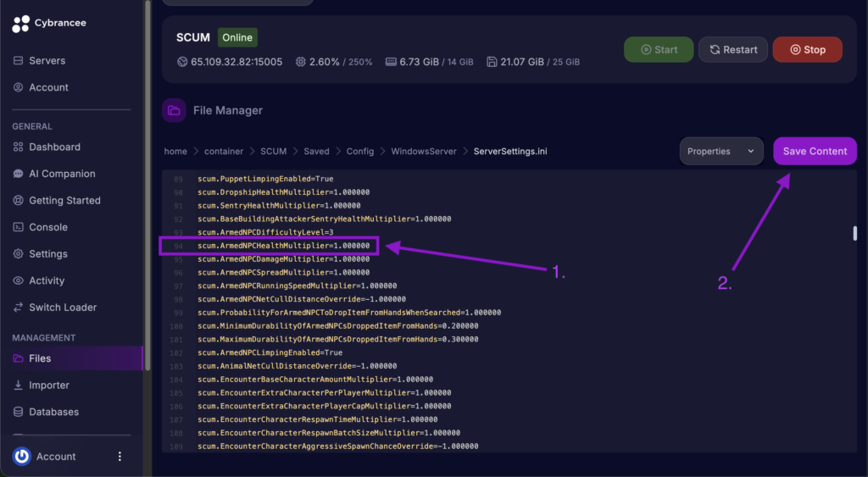Navigate to home in breadcrumb

pos(175,151)
